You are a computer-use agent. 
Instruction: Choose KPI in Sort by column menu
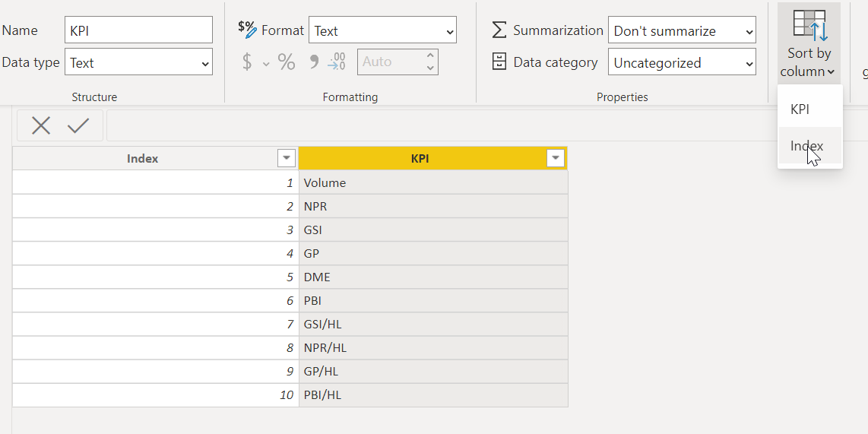click(x=810, y=109)
